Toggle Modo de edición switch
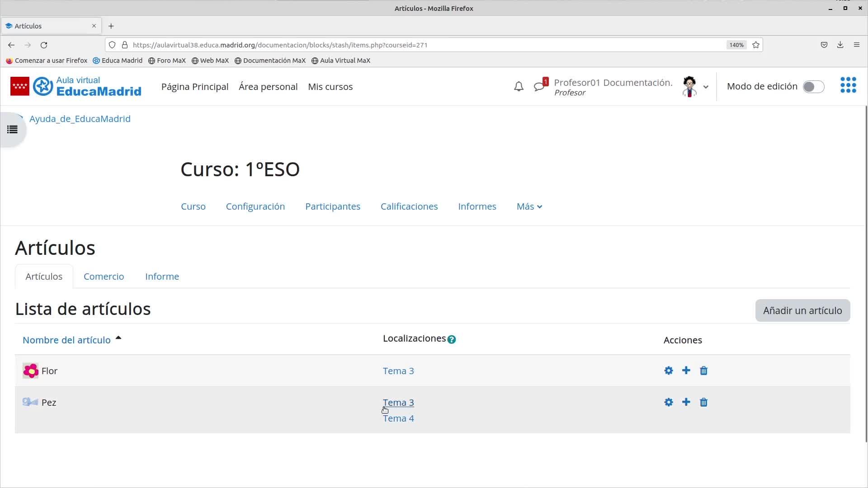 coord(813,87)
